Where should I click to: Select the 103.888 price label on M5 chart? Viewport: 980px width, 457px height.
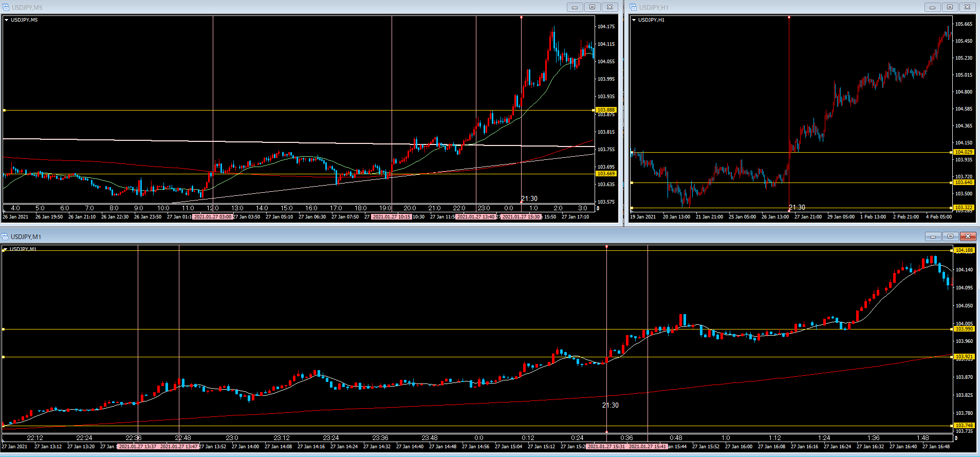point(606,110)
